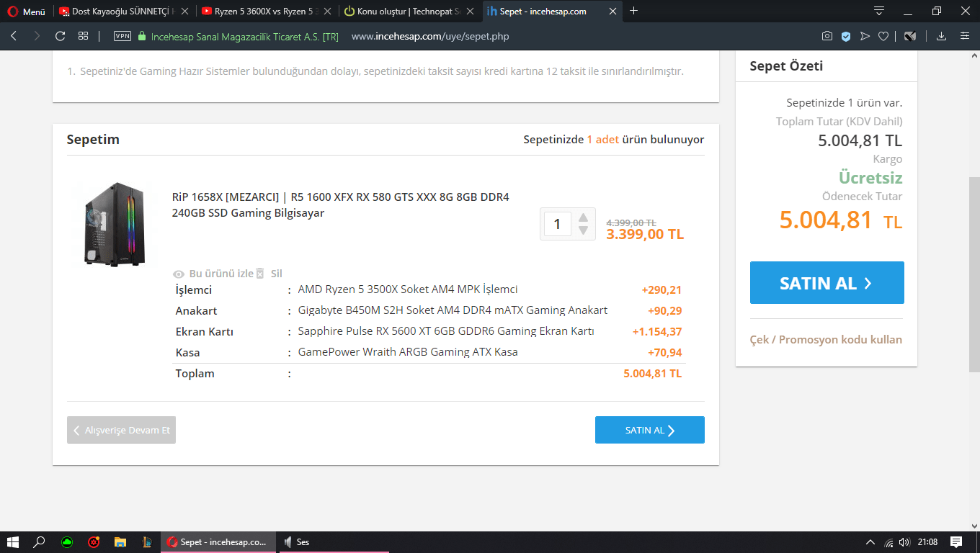Open the RiP 1658X [MEZARCI] product title
The image size is (980, 553).
pyautogui.click(x=341, y=205)
